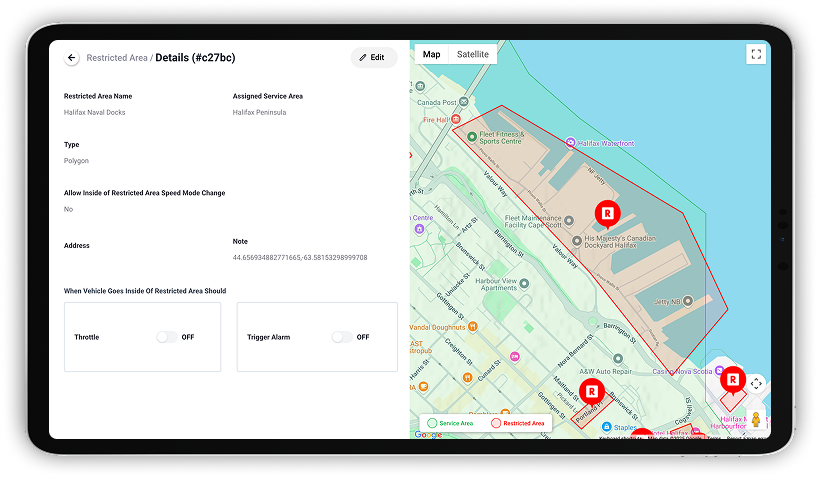Click the Halifax Naval Docks name value
Viewport: 819px width, 478px height.
click(x=95, y=112)
